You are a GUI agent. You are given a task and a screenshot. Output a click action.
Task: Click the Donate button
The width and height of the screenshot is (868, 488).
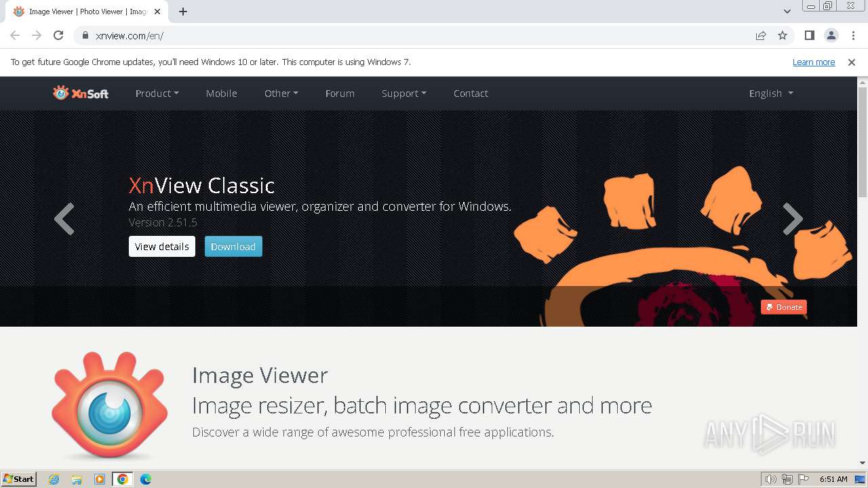tap(784, 307)
